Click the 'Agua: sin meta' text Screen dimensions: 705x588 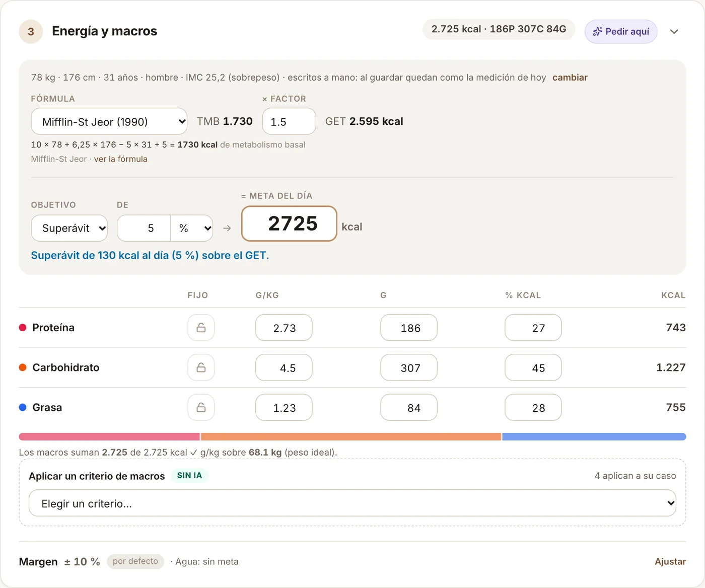[x=207, y=561]
